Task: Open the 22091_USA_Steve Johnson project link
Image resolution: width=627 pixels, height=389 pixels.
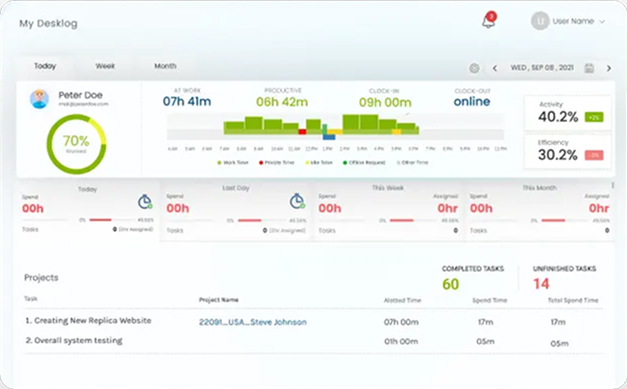Action: (253, 322)
